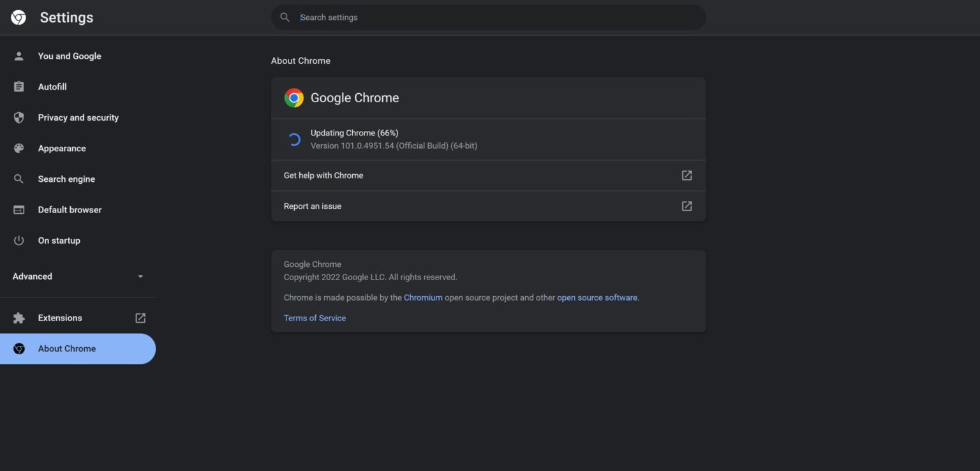Viewport: 980px width, 471px height.
Task: Click external link icon for Report an issue
Action: click(x=687, y=206)
